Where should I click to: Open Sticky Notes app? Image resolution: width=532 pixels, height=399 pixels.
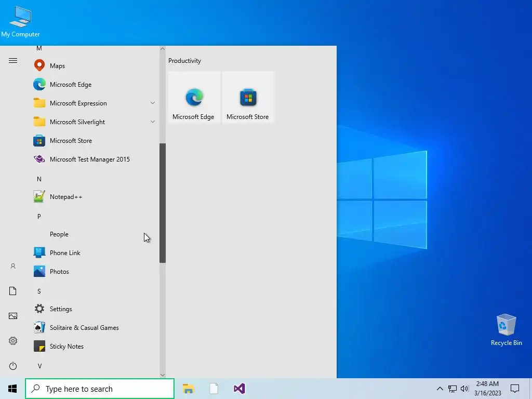[95, 346]
